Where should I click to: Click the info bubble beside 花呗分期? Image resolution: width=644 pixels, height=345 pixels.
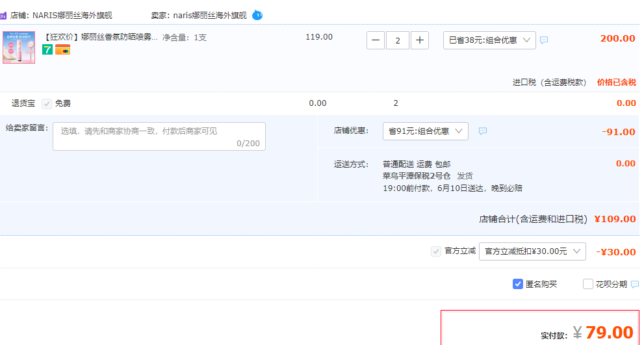[635, 284]
